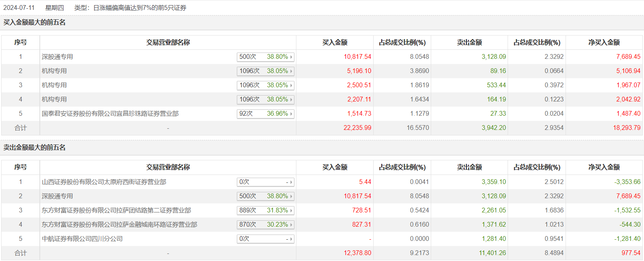Click arrow icon in 1096次 box of buy row 2
The height and width of the screenshot is (261, 644).
click(291, 71)
